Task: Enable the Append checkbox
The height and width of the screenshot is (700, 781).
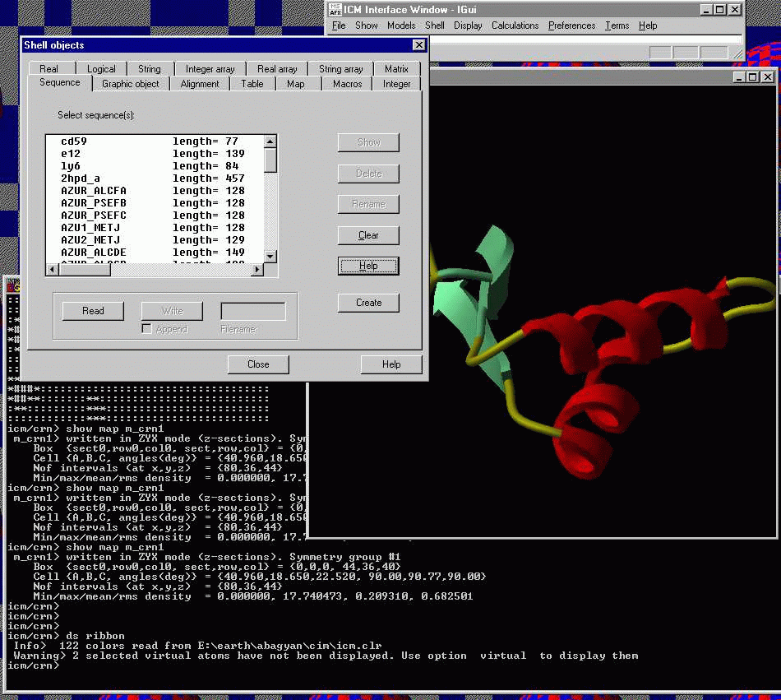Action: coord(146,329)
